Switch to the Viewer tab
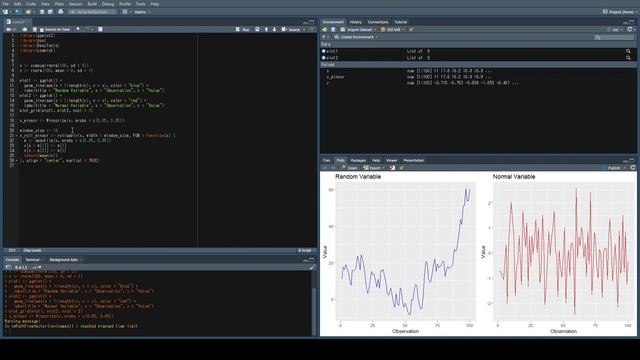 [391, 160]
